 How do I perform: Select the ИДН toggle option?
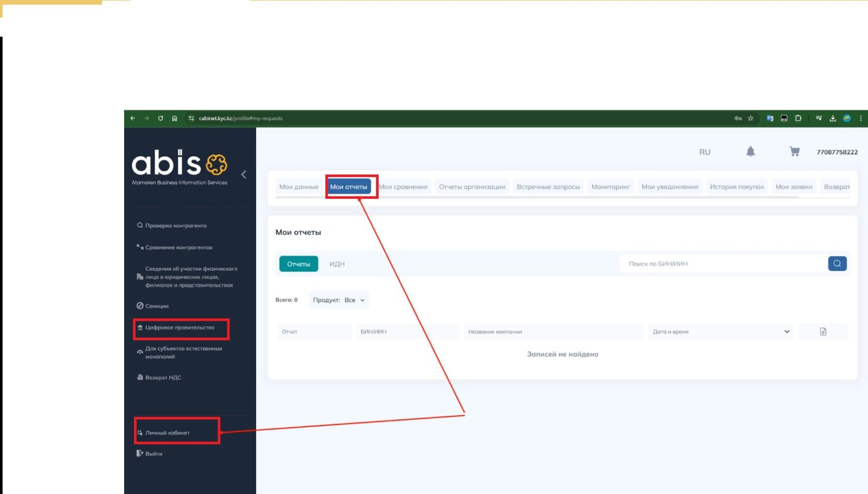click(x=337, y=264)
